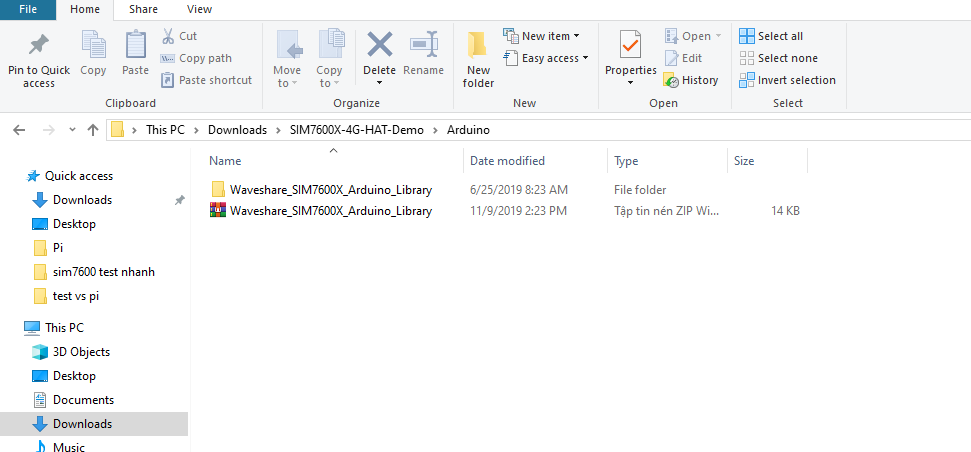Click the Properties checkmark icon

(630, 45)
